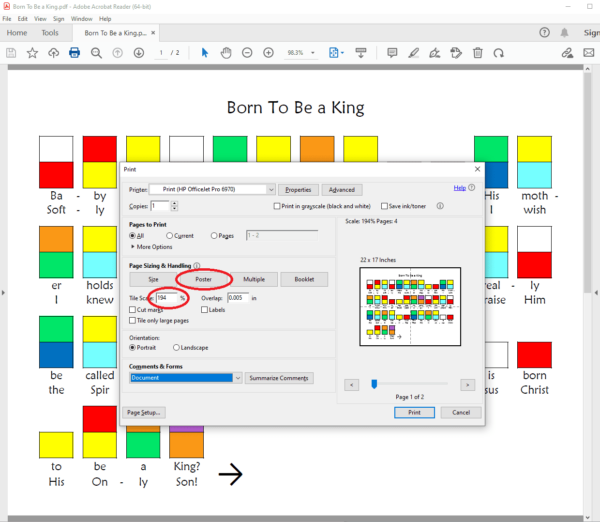Activate the Hand pan tool
600x522 pixels.
(226, 53)
